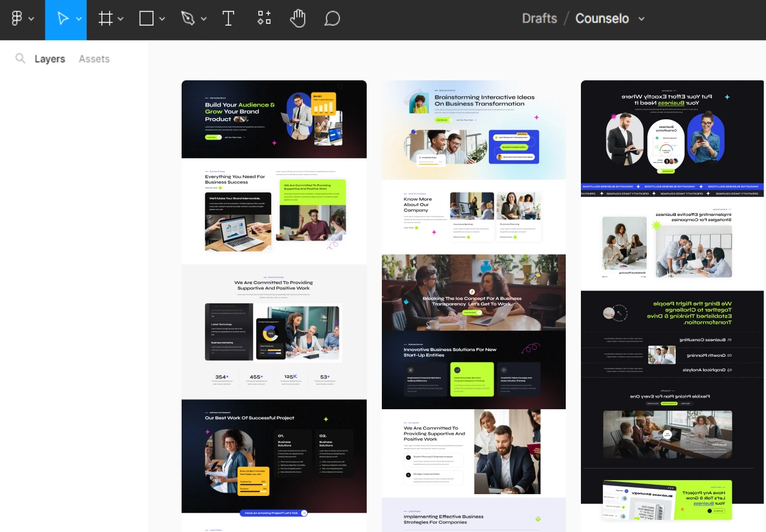
Task: Click the green highlighted service card in dark section
Action: (472, 380)
